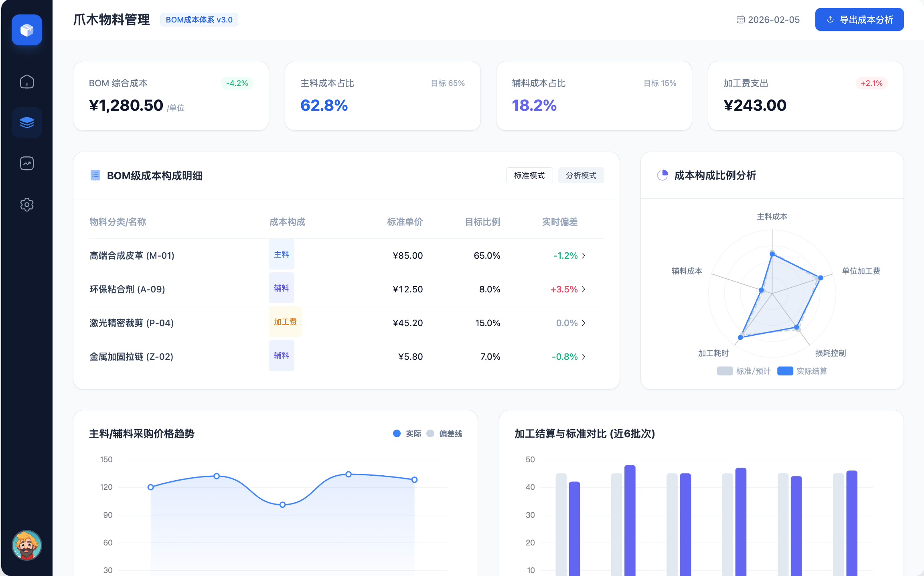The height and width of the screenshot is (576, 924).
Task: Click the BOM成本体系 v3.0 badge
Action: (x=199, y=20)
